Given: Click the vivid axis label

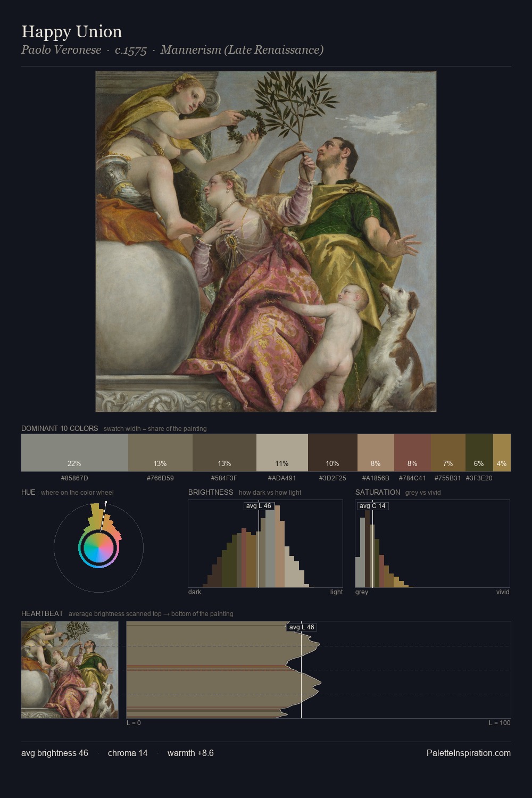Looking at the screenshot, I should [503, 592].
